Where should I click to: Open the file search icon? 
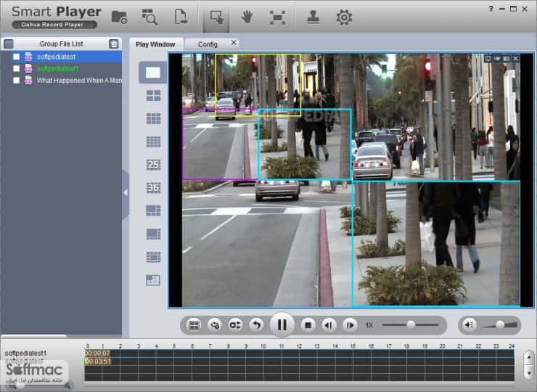click(149, 17)
